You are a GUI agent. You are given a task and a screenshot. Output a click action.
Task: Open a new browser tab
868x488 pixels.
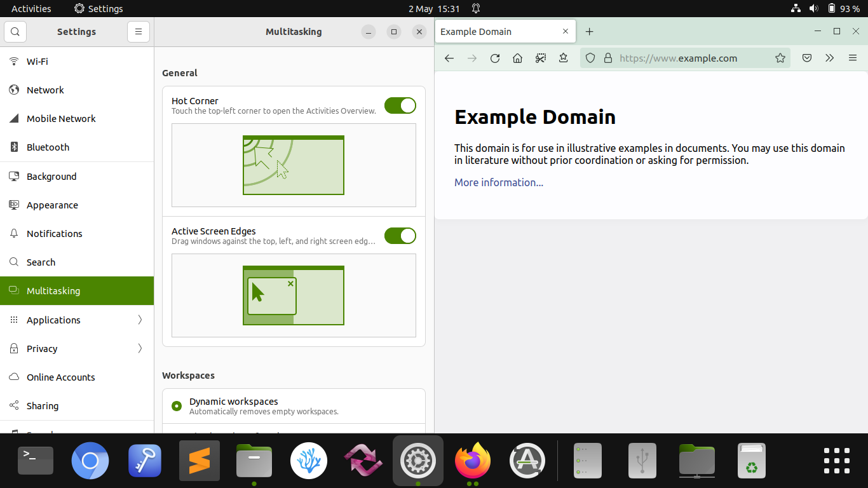[589, 32]
